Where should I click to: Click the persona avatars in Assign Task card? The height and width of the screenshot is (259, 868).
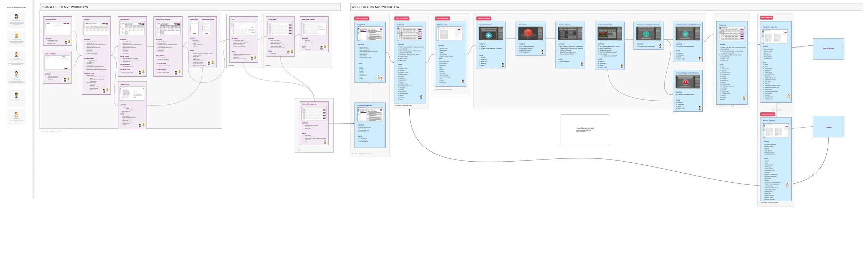(x=380, y=78)
